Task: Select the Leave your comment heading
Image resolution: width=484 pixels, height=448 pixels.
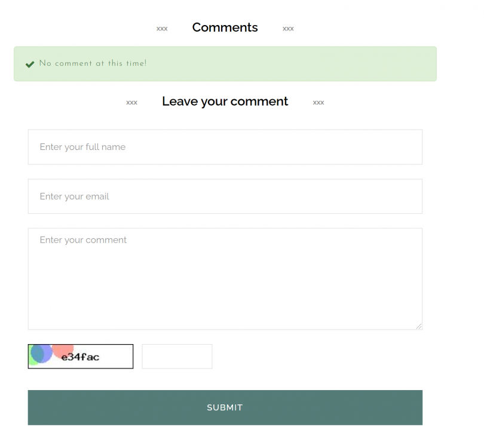Action: click(x=225, y=102)
